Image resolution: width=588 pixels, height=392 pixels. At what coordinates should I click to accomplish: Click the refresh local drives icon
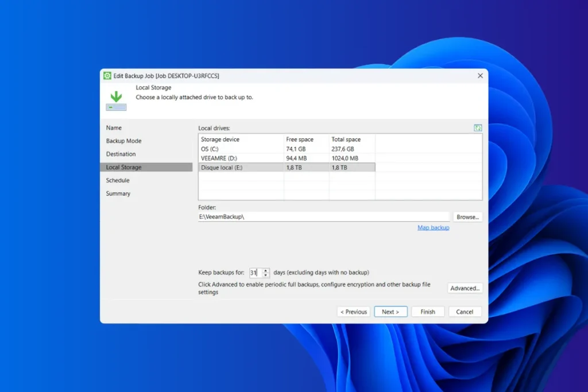point(478,128)
